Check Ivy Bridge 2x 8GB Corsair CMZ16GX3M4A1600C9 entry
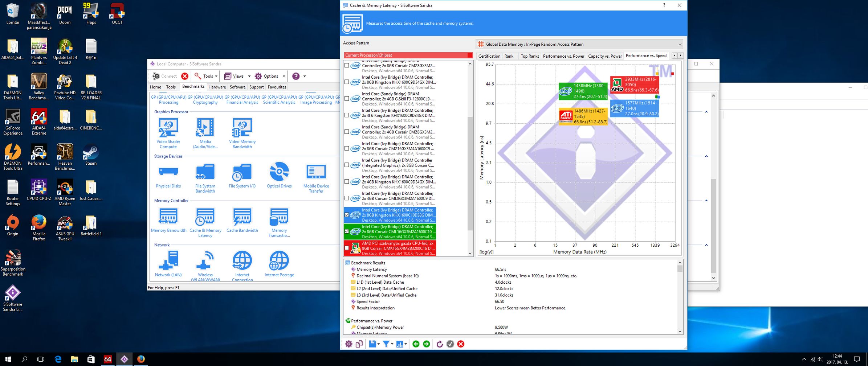This screenshot has height=366, width=868. pos(347,148)
